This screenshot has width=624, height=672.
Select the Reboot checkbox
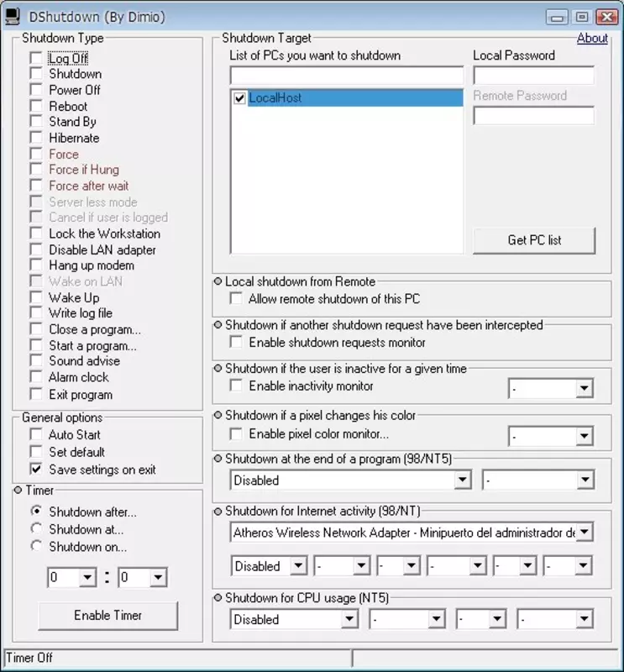[36, 106]
